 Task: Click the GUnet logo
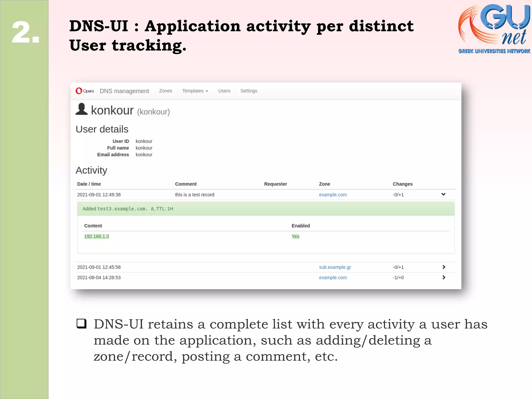(494, 29)
